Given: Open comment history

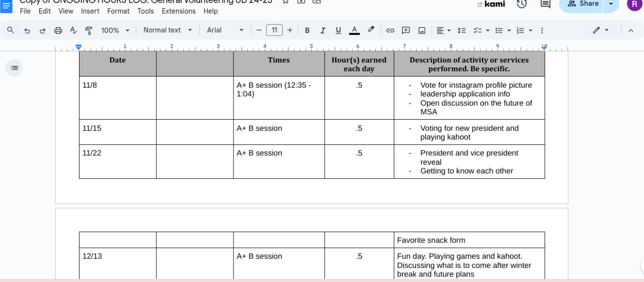Looking at the screenshot, I should point(545,4).
